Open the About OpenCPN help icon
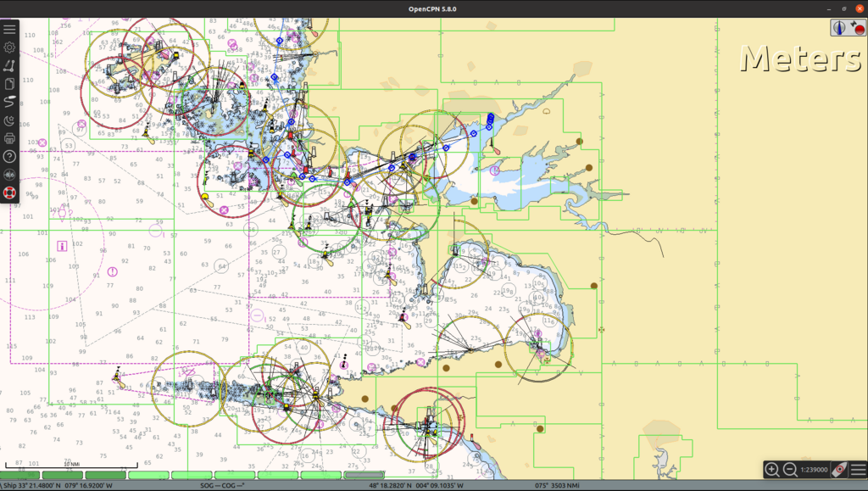Image resolution: width=868 pixels, height=491 pixels. click(9, 157)
